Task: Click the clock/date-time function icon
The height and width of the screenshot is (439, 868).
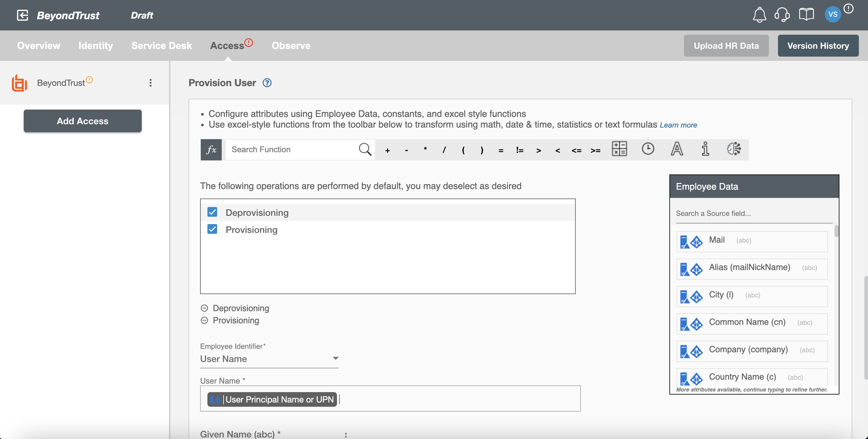Action: (648, 148)
